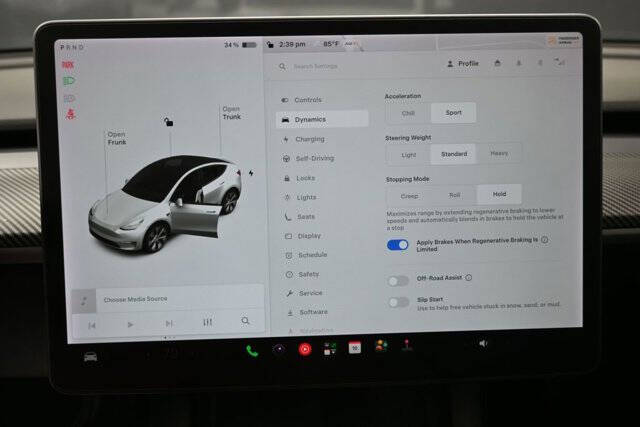Tap the media search magnifier icon

click(x=245, y=321)
